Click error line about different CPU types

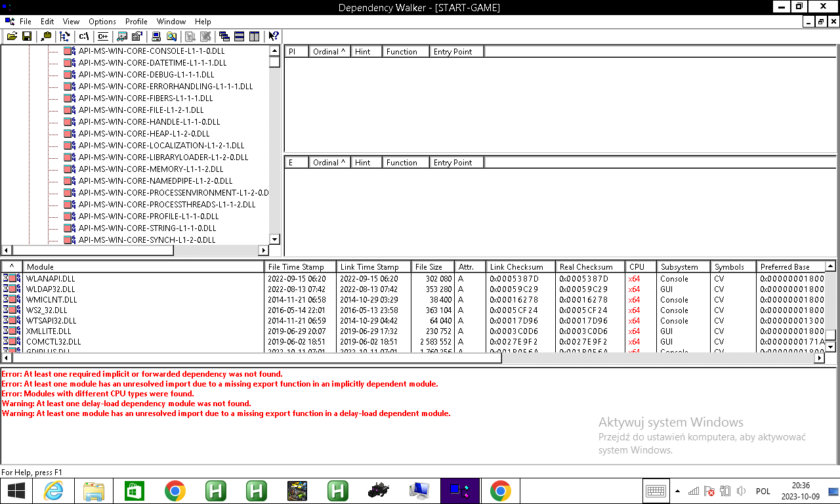point(98,394)
